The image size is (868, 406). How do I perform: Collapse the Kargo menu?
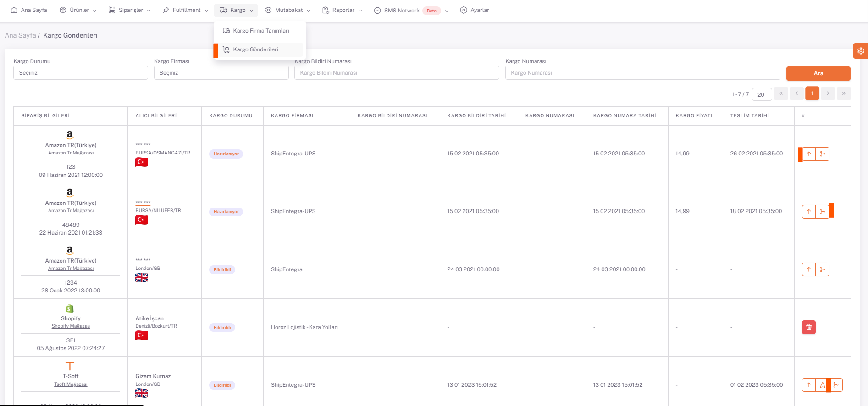[x=236, y=10]
